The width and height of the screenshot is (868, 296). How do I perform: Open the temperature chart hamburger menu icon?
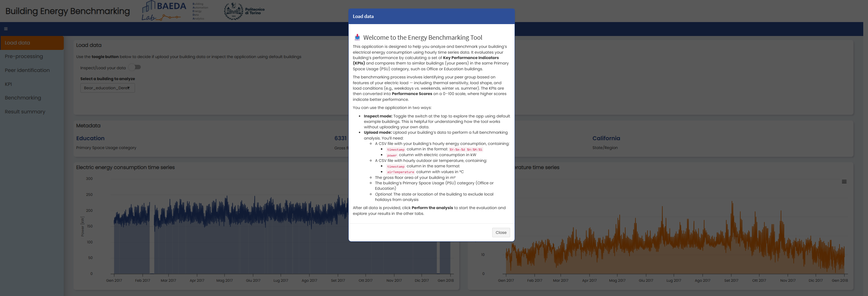tap(844, 182)
